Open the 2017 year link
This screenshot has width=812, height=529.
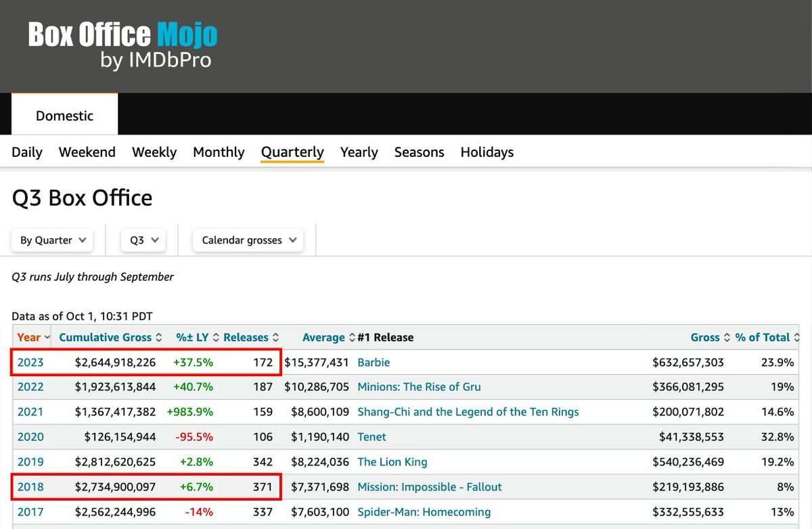[30, 512]
